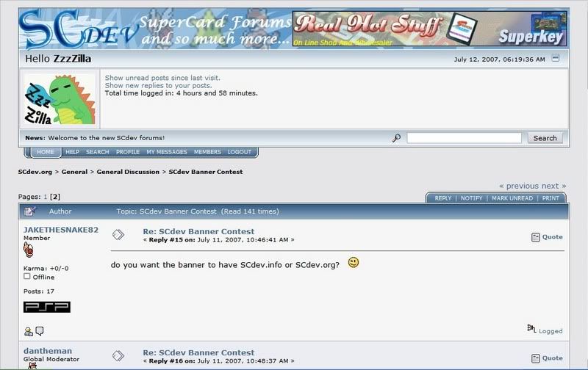The height and width of the screenshot is (370, 588).
Task: Open Show new replies to your posts
Action: click(x=158, y=85)
